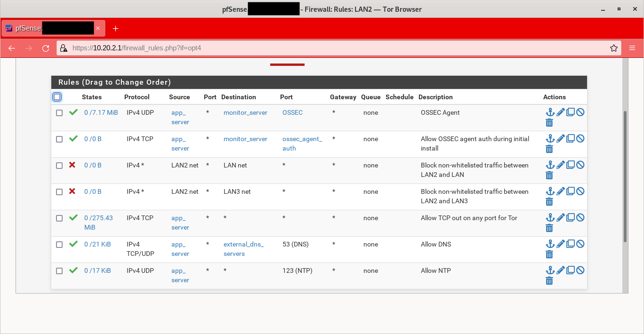Delete the Allow DNS rule

[549, 254]
